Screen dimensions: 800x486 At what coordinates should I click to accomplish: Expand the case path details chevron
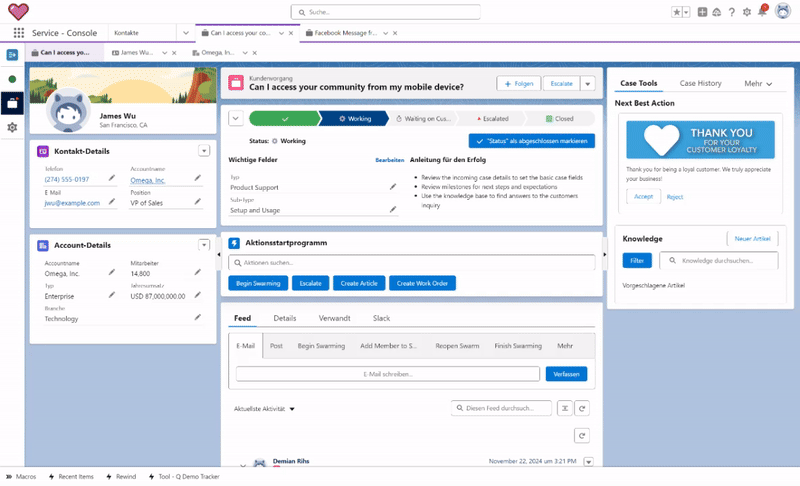coord(236,118)
